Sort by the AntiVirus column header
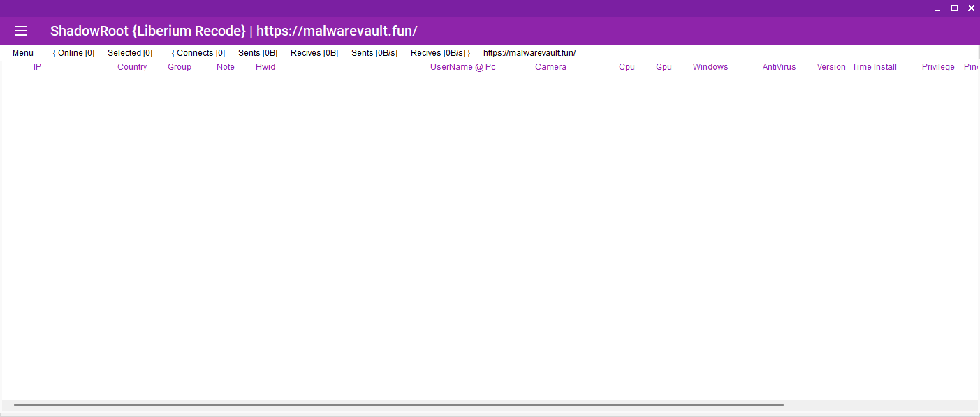The image size is (980, 417). (x=779, y=67)
